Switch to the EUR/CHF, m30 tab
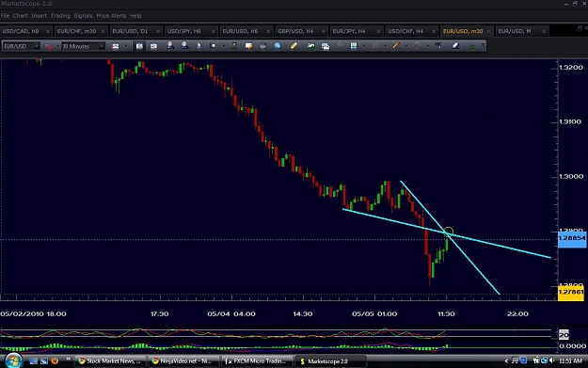Screen dimensions: 588x368 pos(81,31)
